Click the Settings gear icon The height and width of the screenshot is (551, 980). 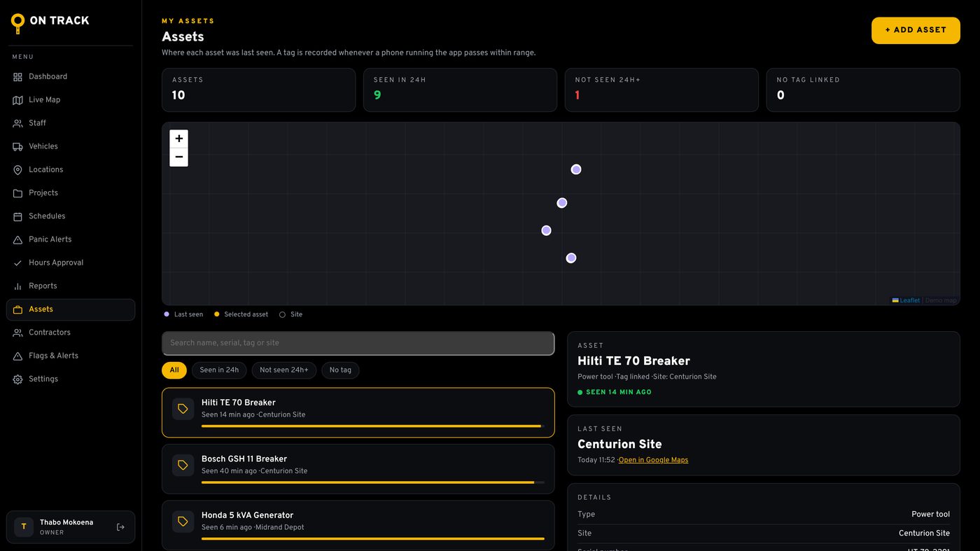(17, 379)
